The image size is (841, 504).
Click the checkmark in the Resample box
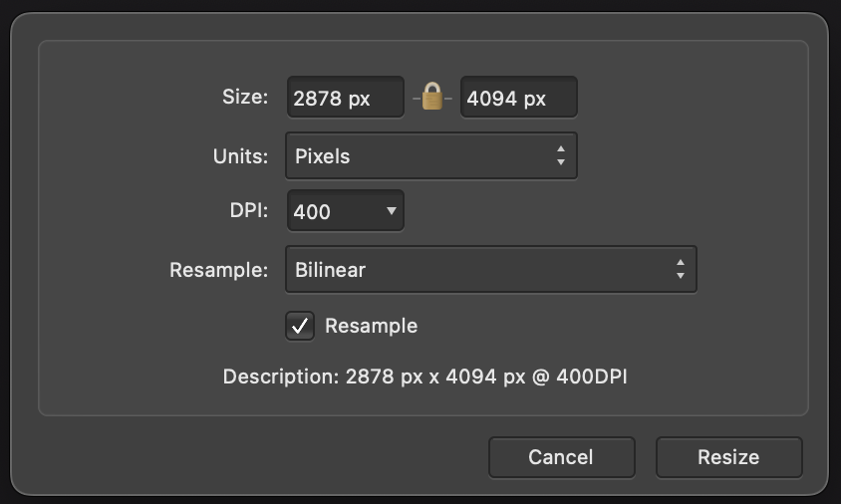(300, 326)
